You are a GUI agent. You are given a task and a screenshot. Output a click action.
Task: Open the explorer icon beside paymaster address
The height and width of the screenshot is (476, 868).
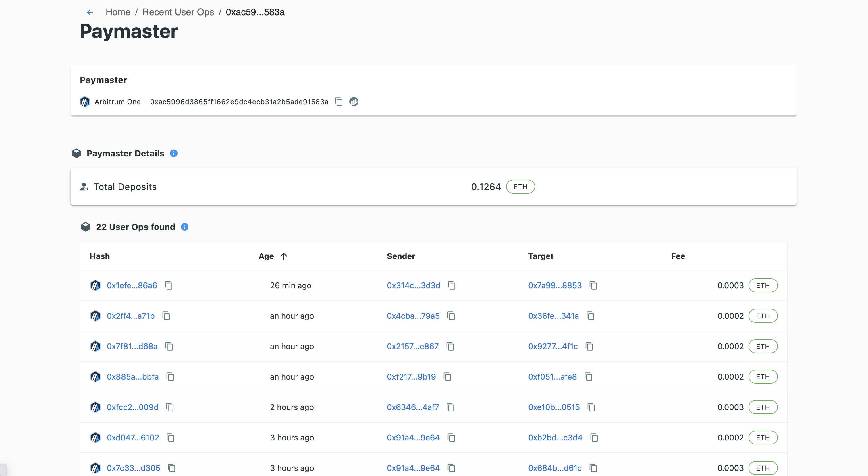tap(354, 101)
